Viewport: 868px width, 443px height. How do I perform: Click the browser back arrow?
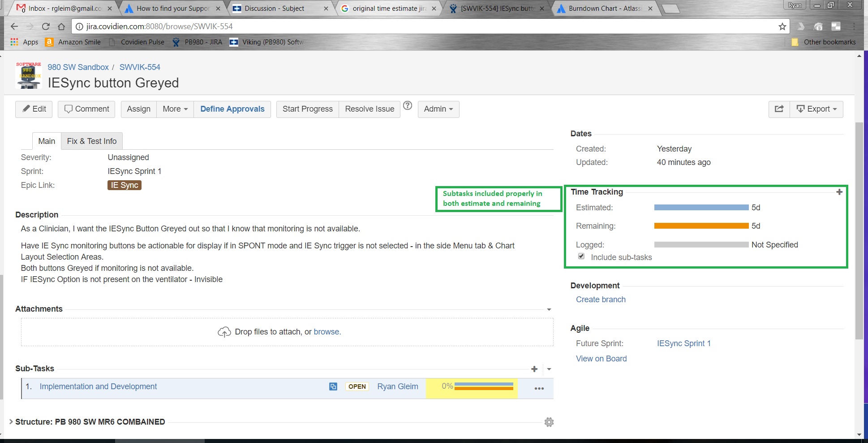(14, 26)
